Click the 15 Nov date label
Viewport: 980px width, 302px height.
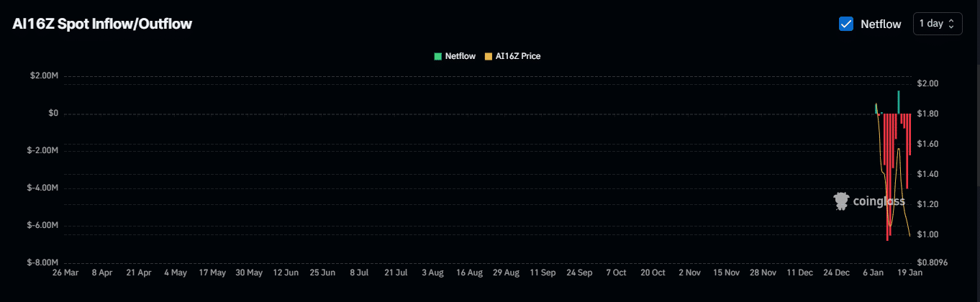[726, 273]
